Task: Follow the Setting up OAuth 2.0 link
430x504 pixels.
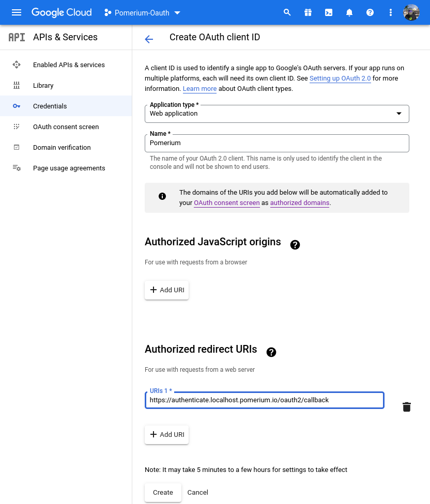Action: (340, 78)
